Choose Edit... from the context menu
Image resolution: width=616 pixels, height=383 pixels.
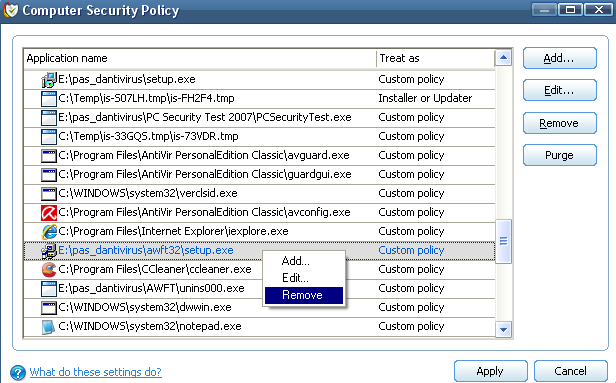[x=295, y=278]
